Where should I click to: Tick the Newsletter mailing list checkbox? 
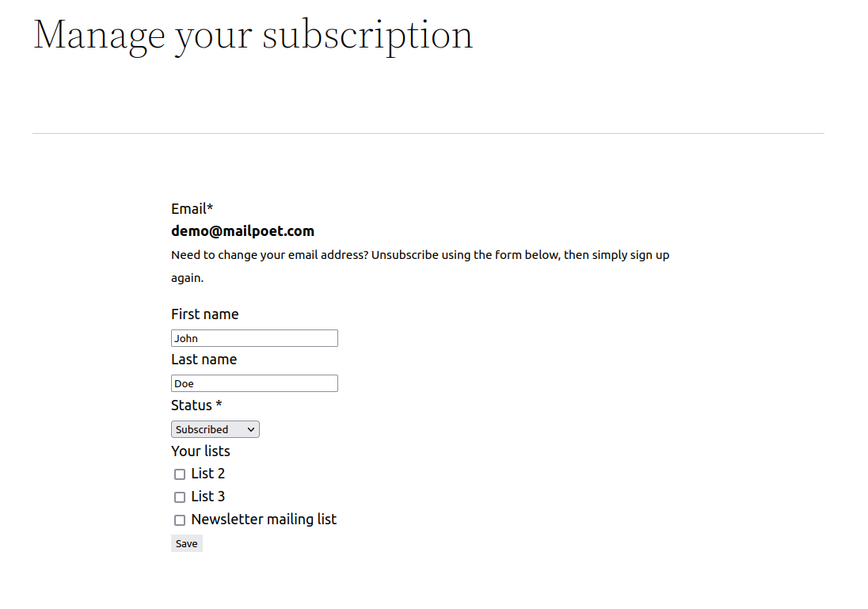(x=180, y=520)
